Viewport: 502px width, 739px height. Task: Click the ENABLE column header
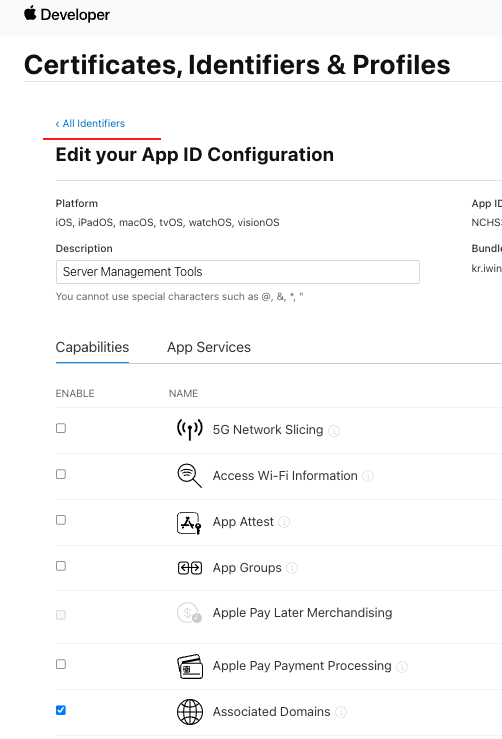[x=75, y=394]
